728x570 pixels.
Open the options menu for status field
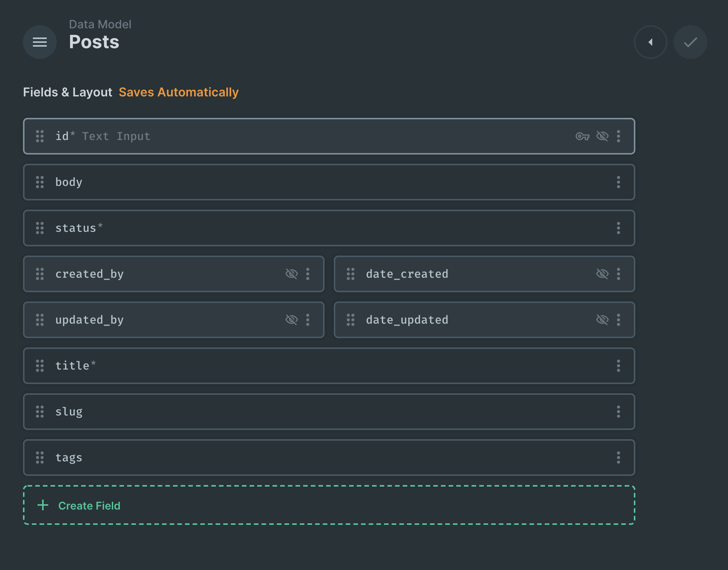click(x=619, y=228)
